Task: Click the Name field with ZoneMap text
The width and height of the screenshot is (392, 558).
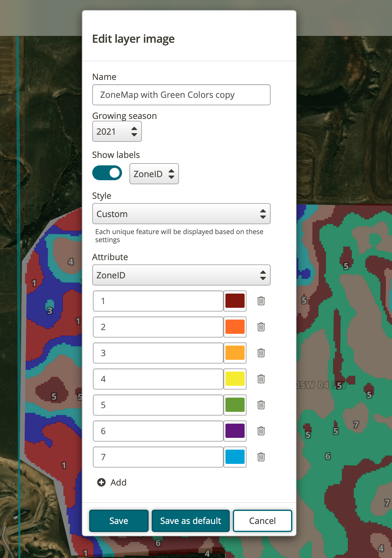Action: pos(181,95)
